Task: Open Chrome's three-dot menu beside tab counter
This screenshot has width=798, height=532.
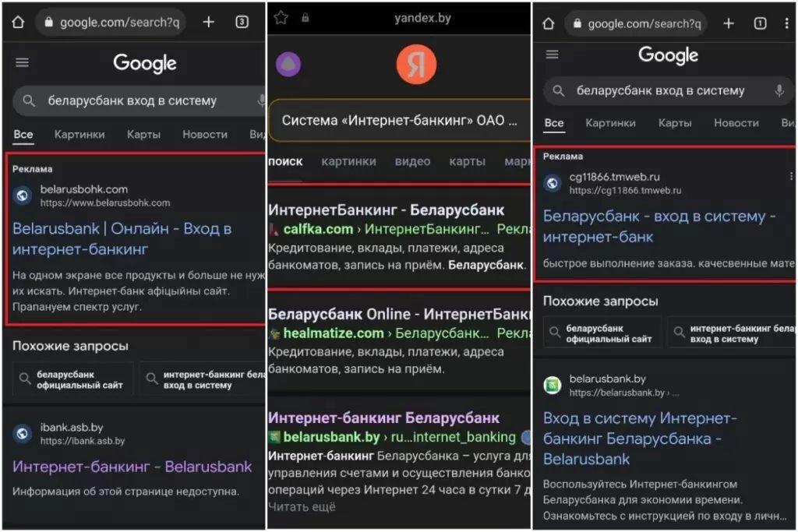Action: point(786,23)
